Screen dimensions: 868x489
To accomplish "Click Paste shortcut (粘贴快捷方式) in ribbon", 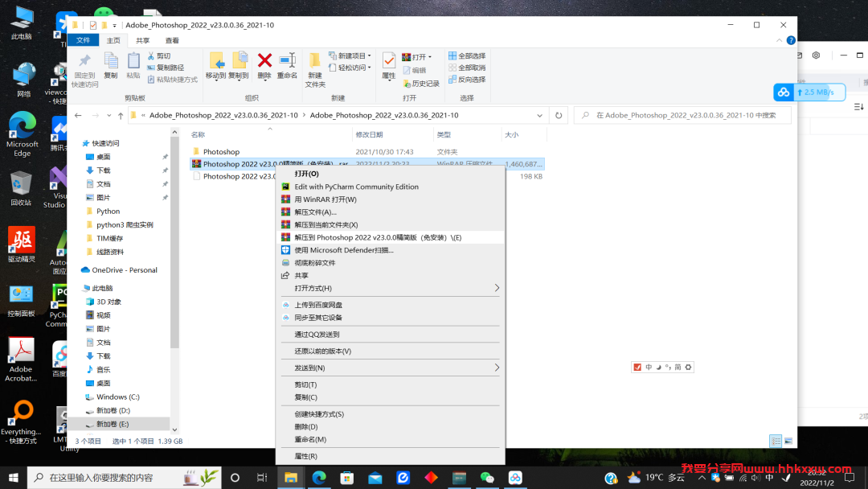I will click(172, 80).
